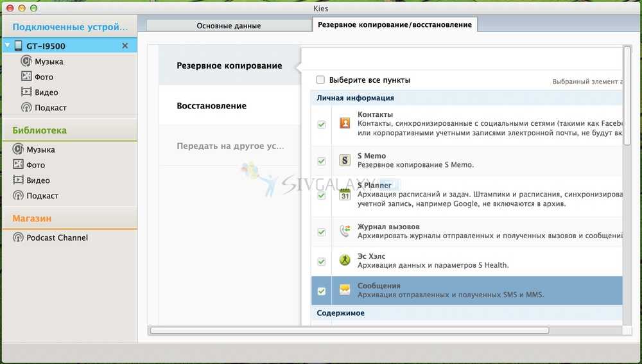Image resolution: width=642 pixels, height=364 pixels.
Task: Click the Messages (Сообщения) envelope icon
Action: click(345, 290)
